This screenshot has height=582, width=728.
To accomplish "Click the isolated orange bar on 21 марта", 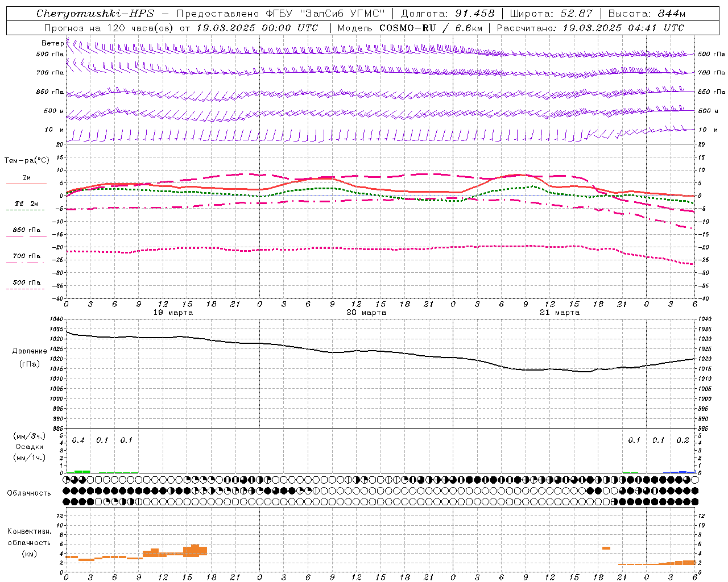I will pyautogui.click(x=606, y=548).
